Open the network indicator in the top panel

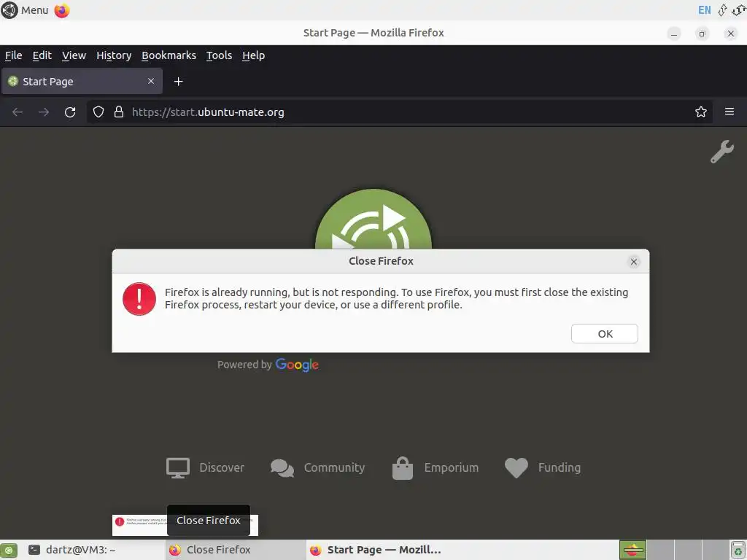click(x=722, y=10)
